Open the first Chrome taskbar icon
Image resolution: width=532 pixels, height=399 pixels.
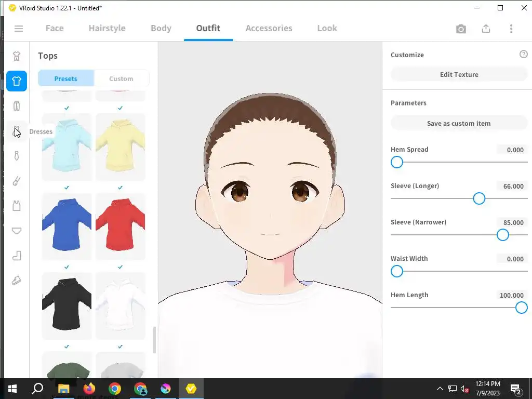coord(115,389)
